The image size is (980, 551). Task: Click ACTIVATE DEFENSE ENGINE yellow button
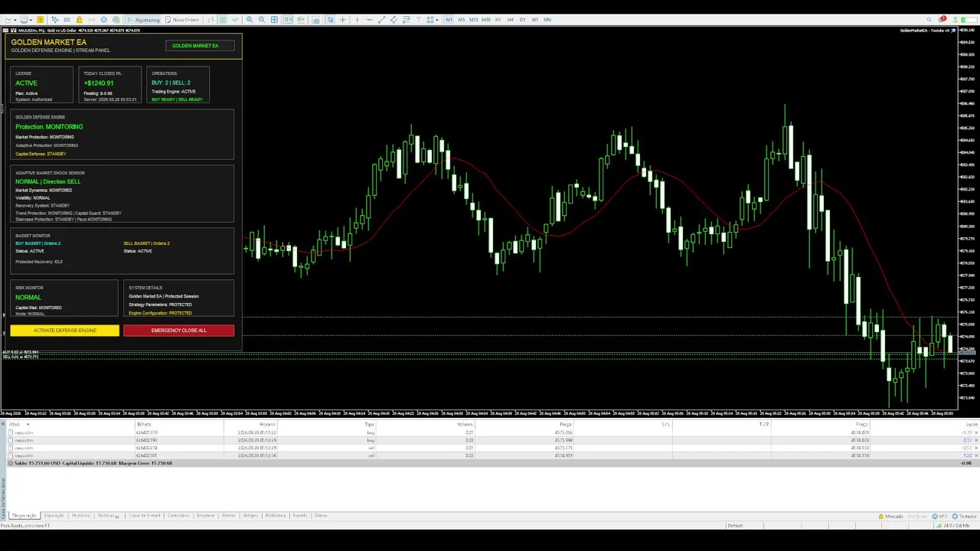click(65, 331)
